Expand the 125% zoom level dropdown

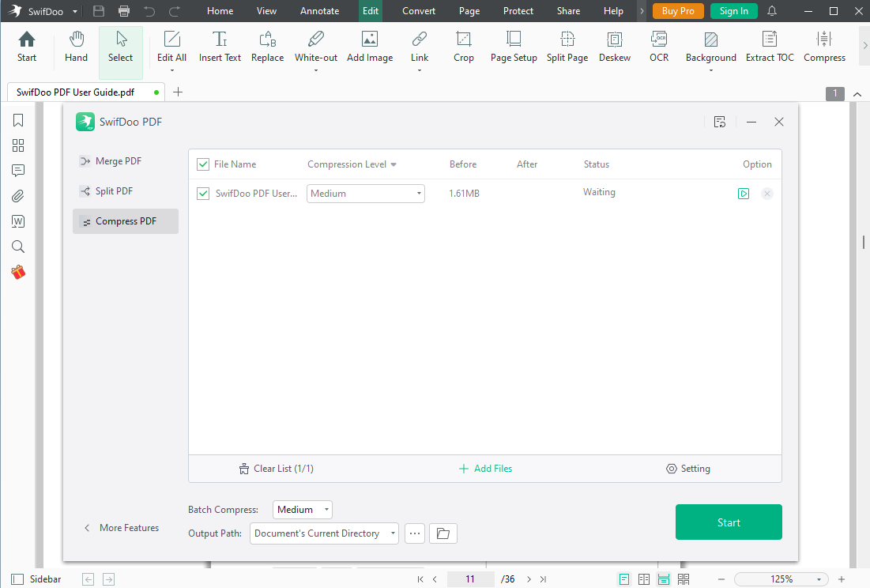coord(819,579)
